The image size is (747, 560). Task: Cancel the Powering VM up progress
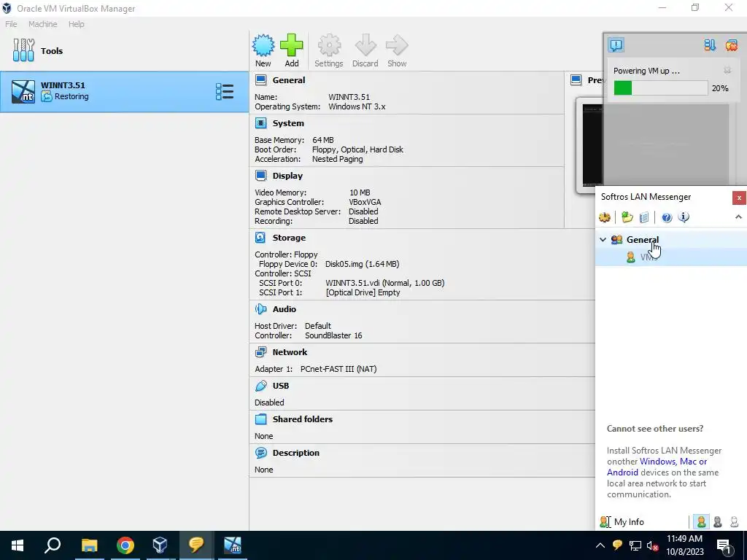pos(727,71)
